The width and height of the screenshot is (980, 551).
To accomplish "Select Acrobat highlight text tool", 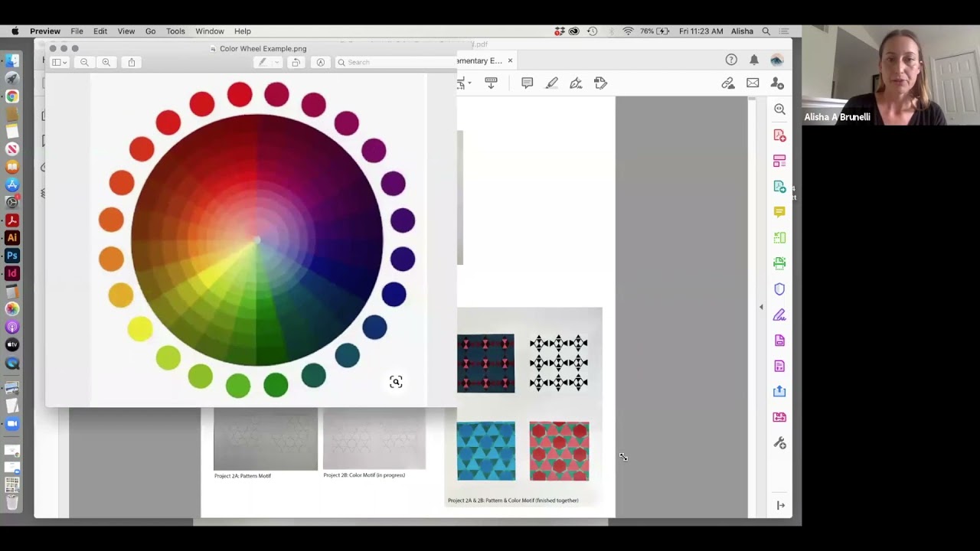I will pos(551,83).
